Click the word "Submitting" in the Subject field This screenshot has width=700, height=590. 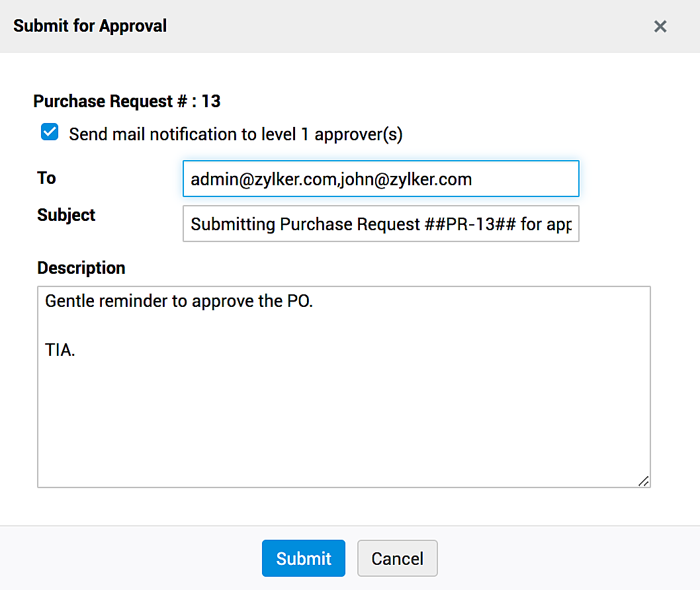click(x=233, y=224)
